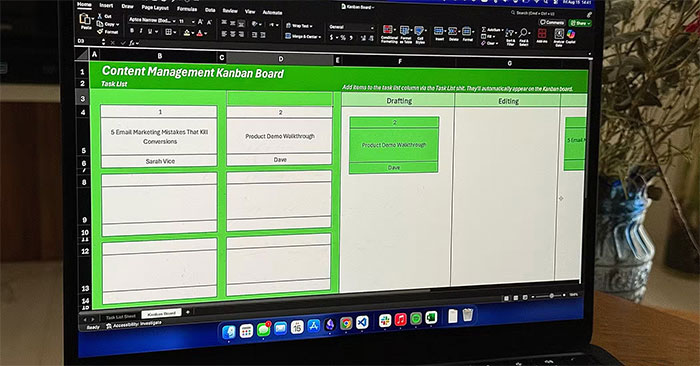The image size is (700, 366).
Task: Click the Conditional Formatting icon
Action: click(388, 30)
